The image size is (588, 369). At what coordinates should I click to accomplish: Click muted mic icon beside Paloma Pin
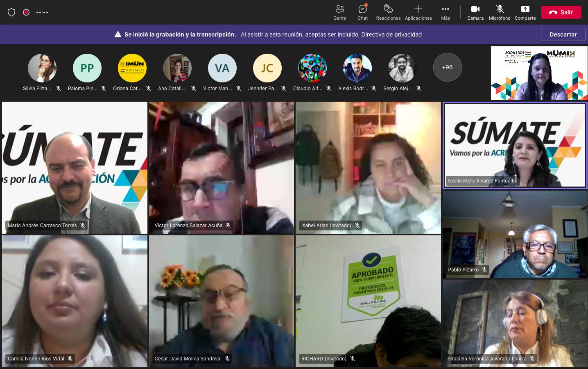(104, 89)
